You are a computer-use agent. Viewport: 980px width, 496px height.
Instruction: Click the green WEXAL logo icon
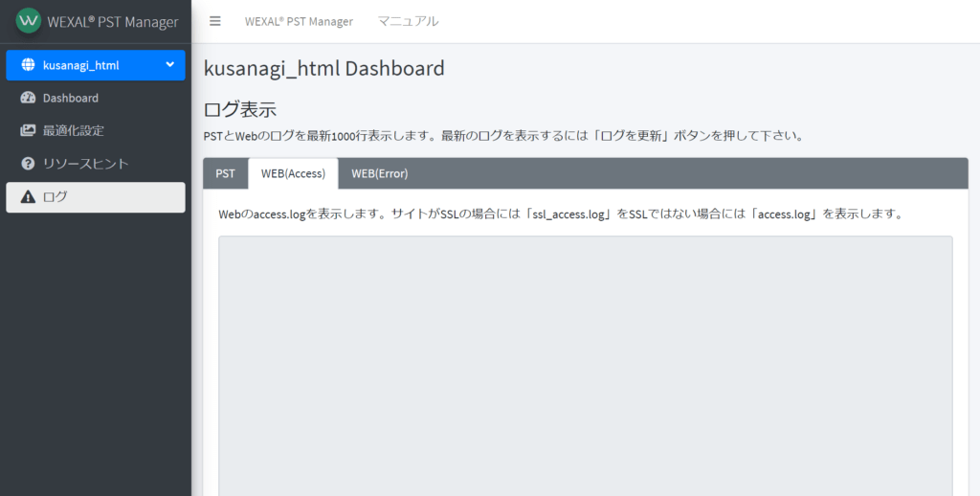28,21
